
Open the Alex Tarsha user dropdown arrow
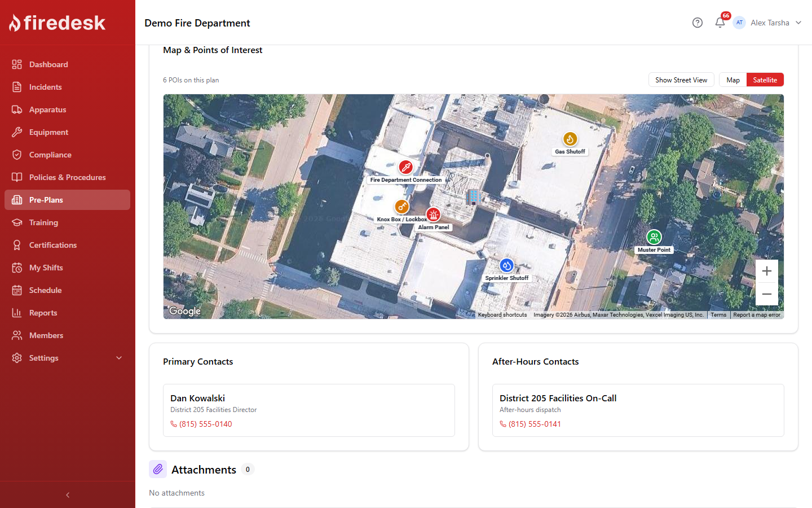798,23
